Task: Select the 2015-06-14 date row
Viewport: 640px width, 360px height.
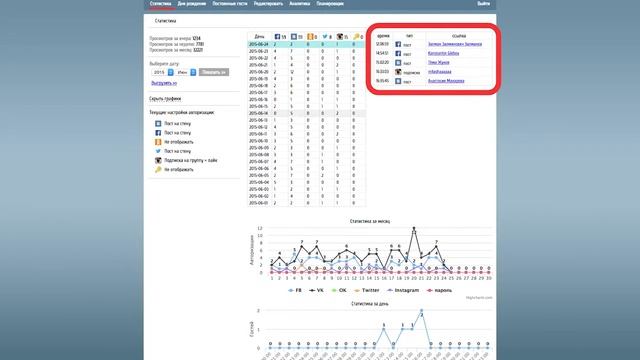Action: point(306,113)
